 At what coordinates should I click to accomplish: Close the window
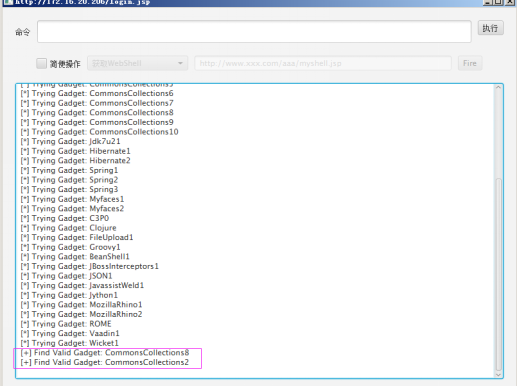[x=510, y=2]
